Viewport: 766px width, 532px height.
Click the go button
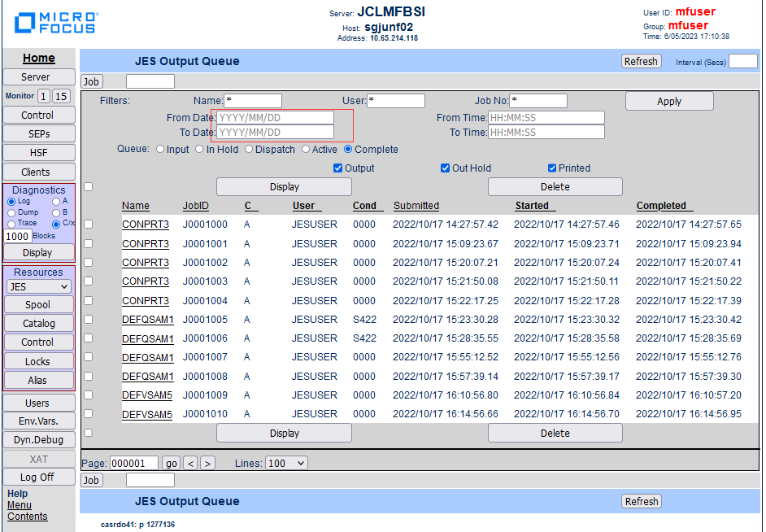coord(171,463)
